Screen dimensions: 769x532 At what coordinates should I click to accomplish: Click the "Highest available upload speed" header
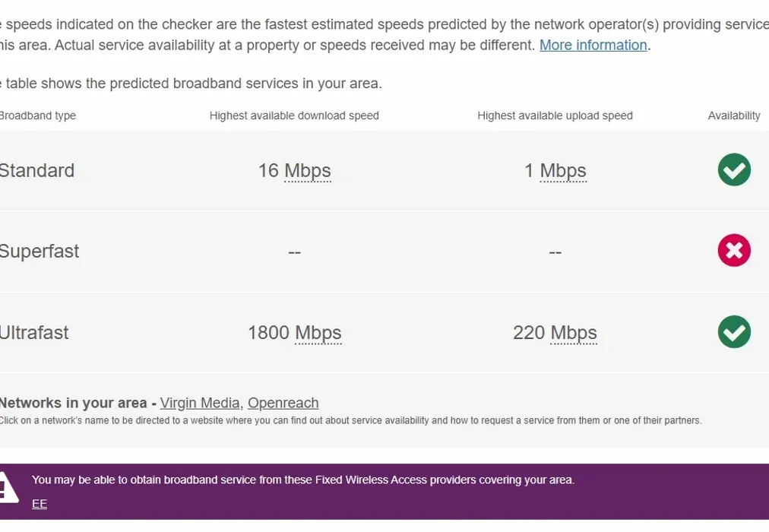point(555,115)
